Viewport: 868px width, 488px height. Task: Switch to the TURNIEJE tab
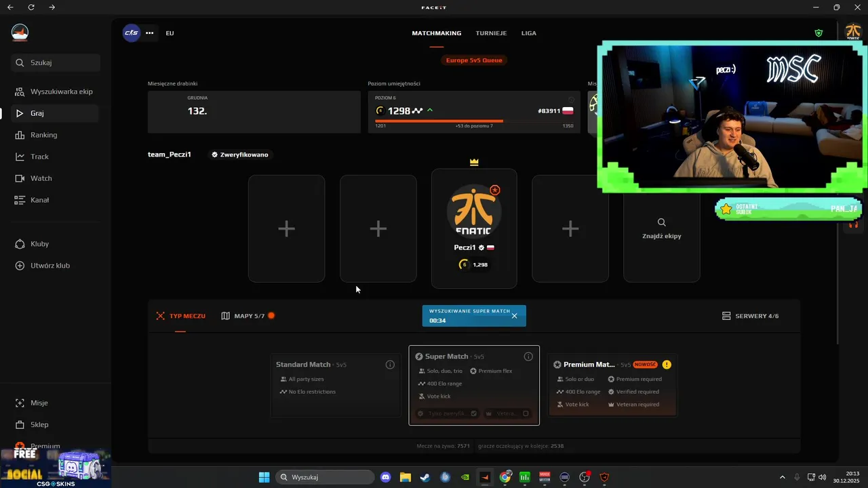tap(491, 33)
